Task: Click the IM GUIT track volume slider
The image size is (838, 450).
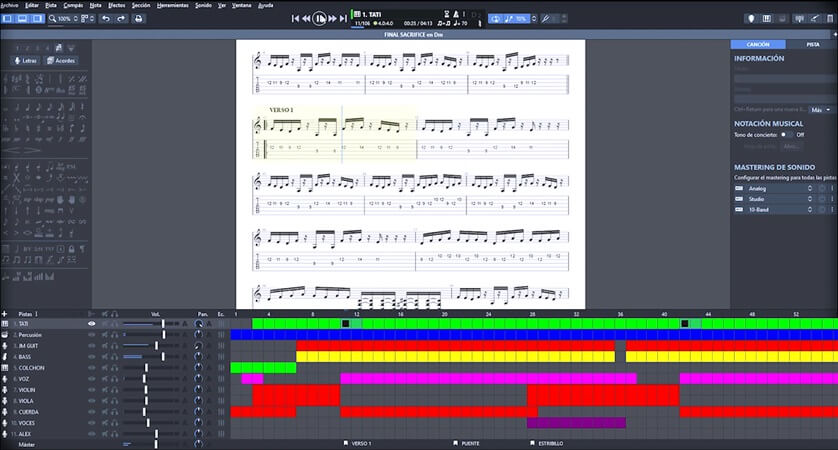Action: [151, 346]
